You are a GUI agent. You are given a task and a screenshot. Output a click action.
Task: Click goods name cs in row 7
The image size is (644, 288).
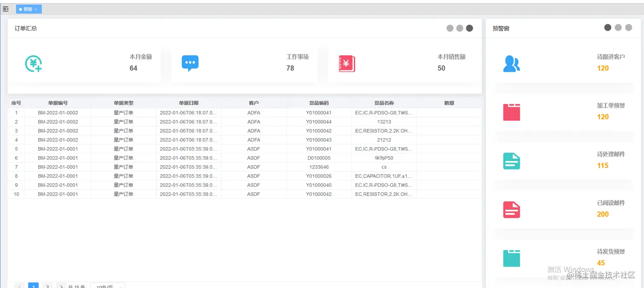384,167
